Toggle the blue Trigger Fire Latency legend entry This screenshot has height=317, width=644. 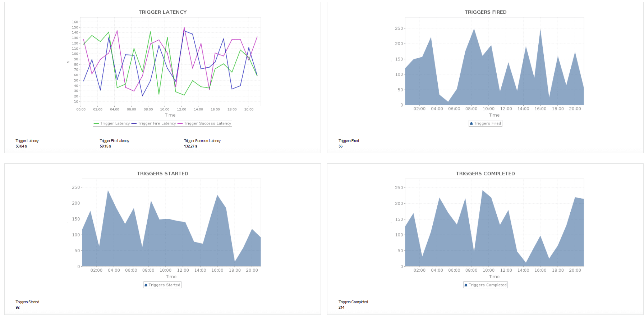point(154,123)
